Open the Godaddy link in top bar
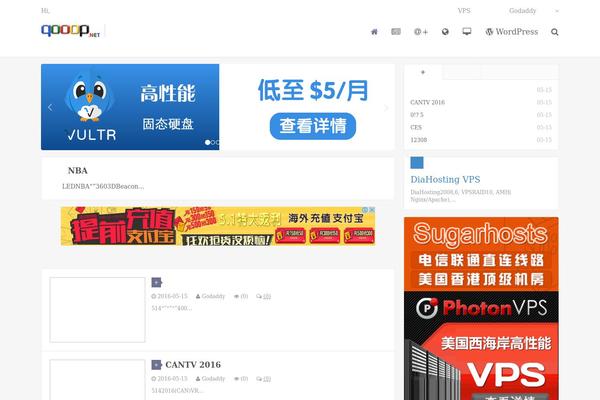The height and width of the screenshot is (400, 600). 522,11
